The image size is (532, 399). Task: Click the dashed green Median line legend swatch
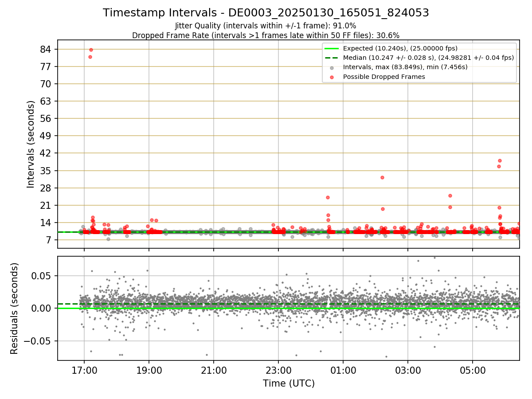pos(332,58)
